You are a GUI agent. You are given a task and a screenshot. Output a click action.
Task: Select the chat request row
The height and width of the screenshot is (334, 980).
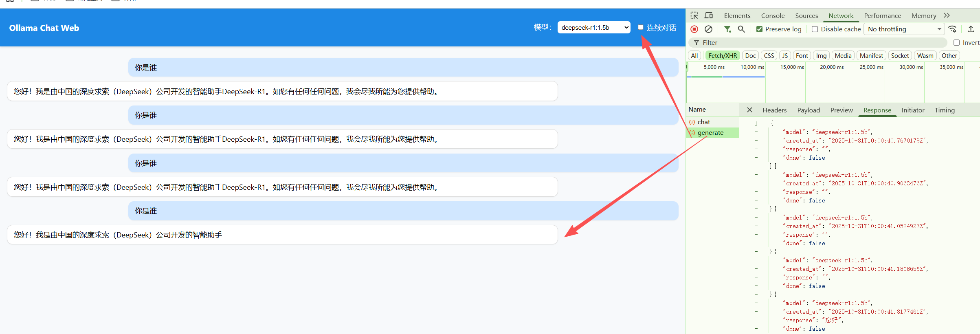(712, 122)
